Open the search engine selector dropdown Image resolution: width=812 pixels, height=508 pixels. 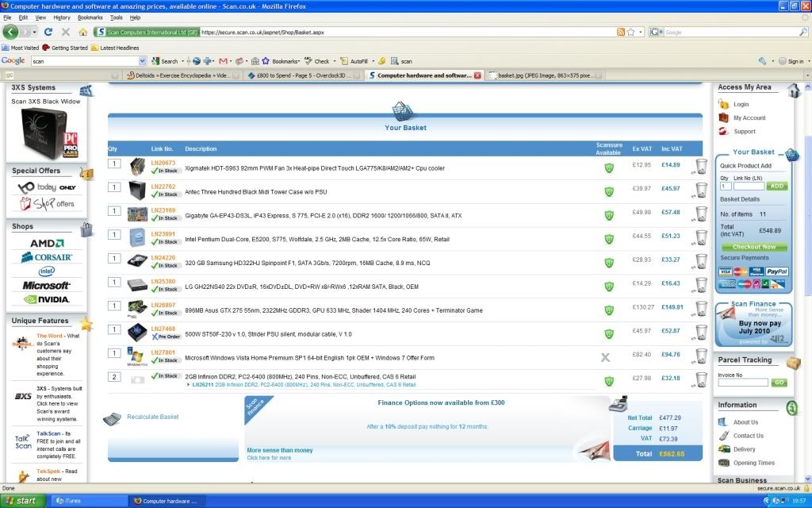click(655, 32)
